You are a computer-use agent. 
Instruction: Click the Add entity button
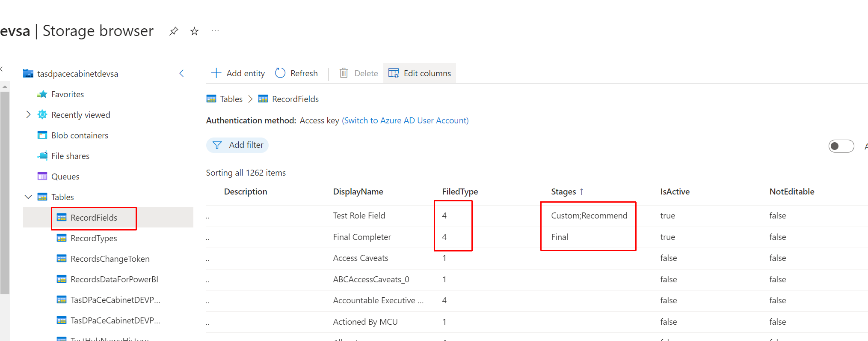tap(238, 73)
